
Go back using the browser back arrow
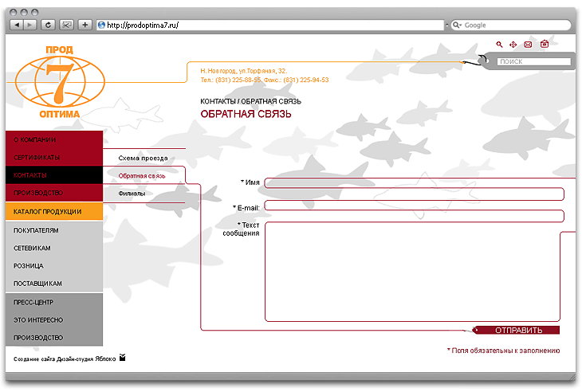coord(17,25)
